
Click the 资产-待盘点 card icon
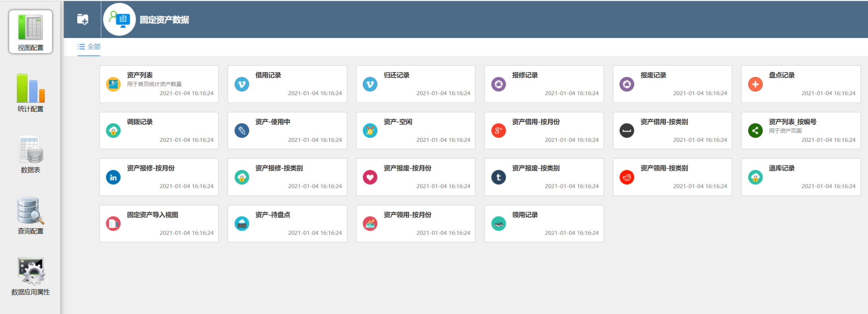[x=242, y=224]
